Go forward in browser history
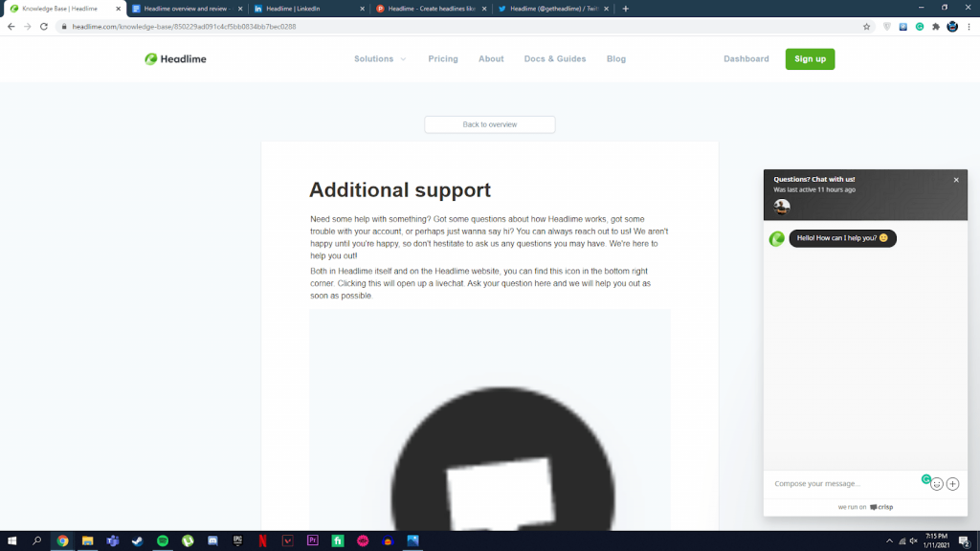The image size is (980, 551). point(28,27)
